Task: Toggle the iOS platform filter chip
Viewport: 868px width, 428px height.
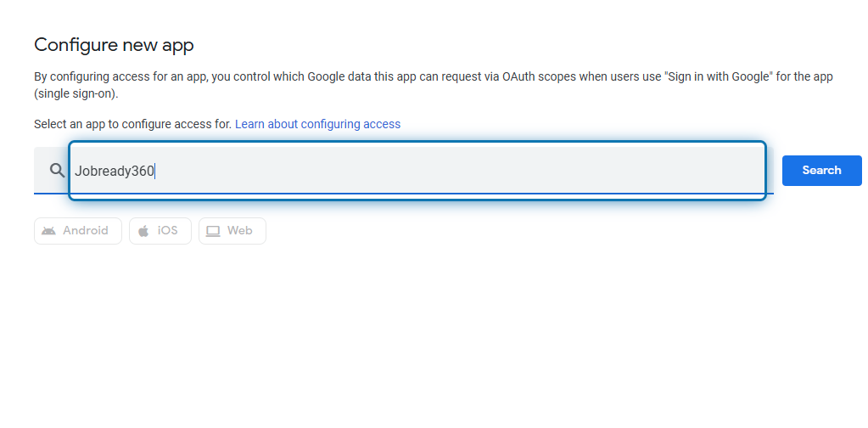Action: [160, 231]
